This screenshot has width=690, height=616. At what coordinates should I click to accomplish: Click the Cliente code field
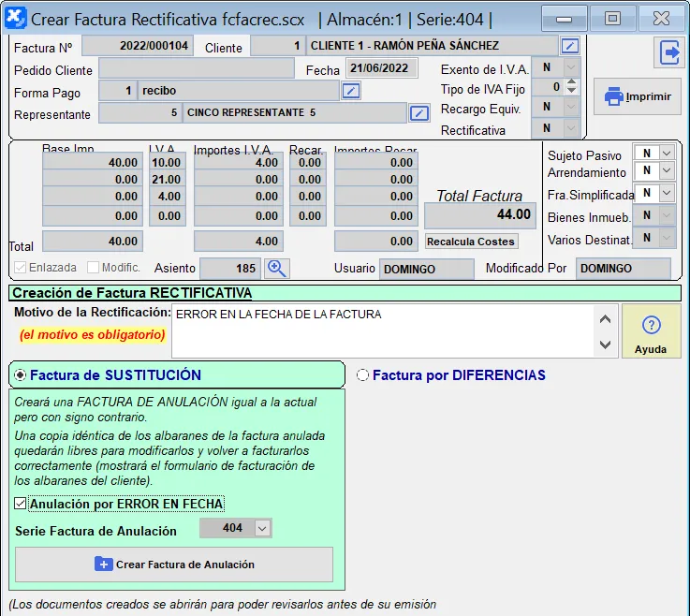(277, 46)
